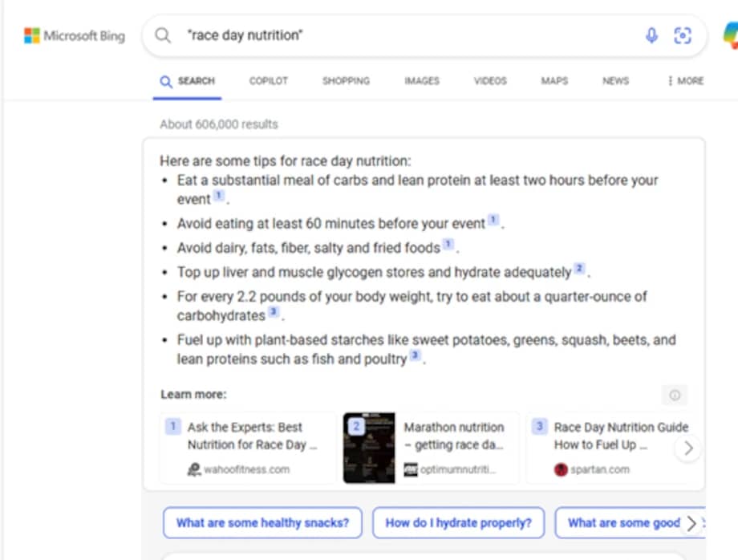Click the Marathon nutrition thumbnail image
Image resolution: width=738 pixels, height=560 pixels.
369,448
